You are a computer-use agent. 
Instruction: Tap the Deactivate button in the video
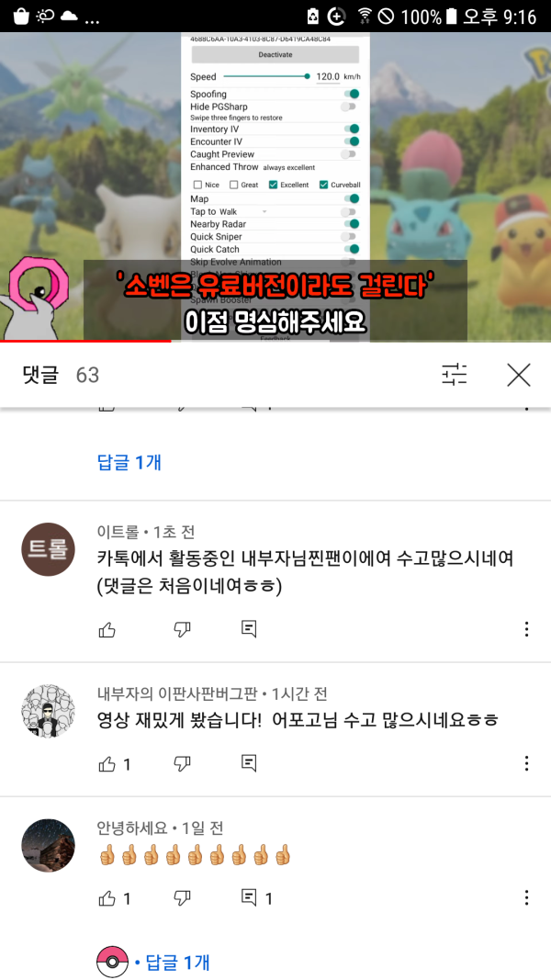click(275, 54)
